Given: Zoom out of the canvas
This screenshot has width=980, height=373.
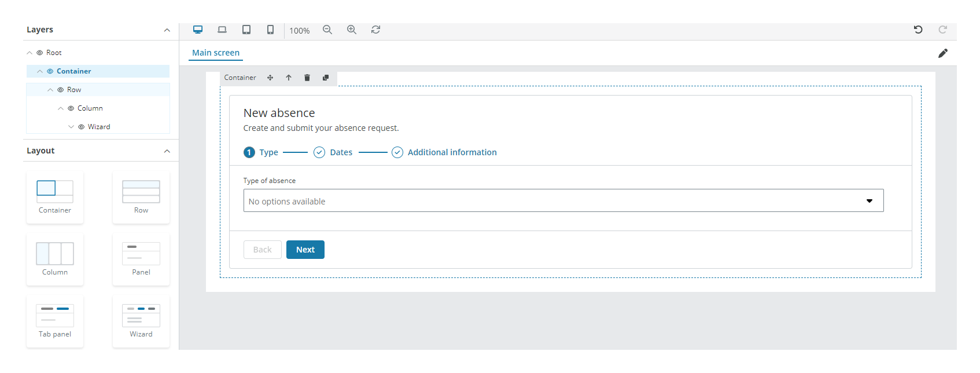Looking at the screenshot, I should coord(327,30).
